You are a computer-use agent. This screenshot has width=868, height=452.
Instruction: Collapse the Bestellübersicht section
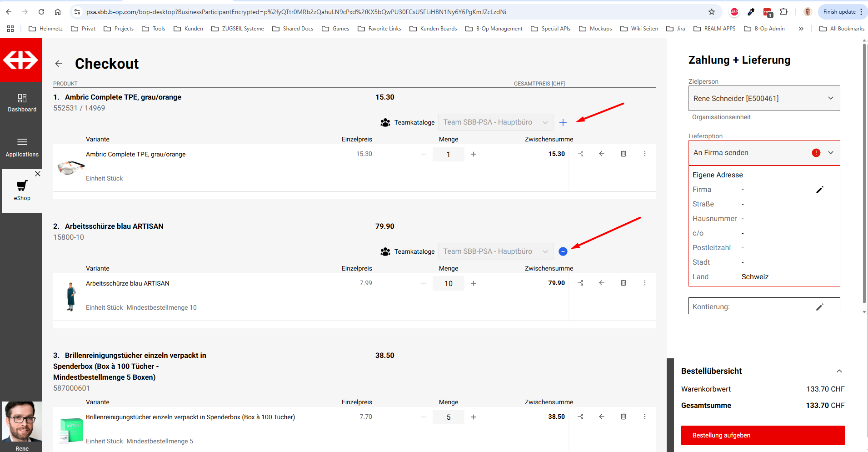[x=839, y=371]
